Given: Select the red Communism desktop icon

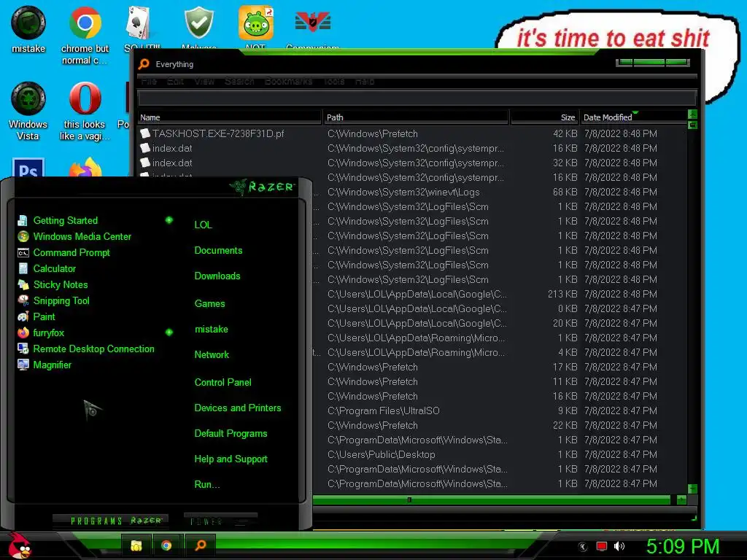Looking at the screenshot, I should coord(312,22).
